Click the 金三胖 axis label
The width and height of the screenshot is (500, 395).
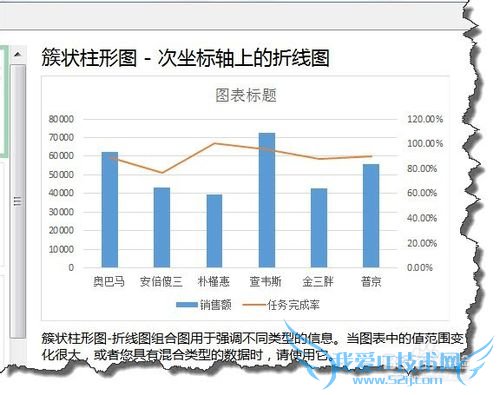[x=318, y=282]
